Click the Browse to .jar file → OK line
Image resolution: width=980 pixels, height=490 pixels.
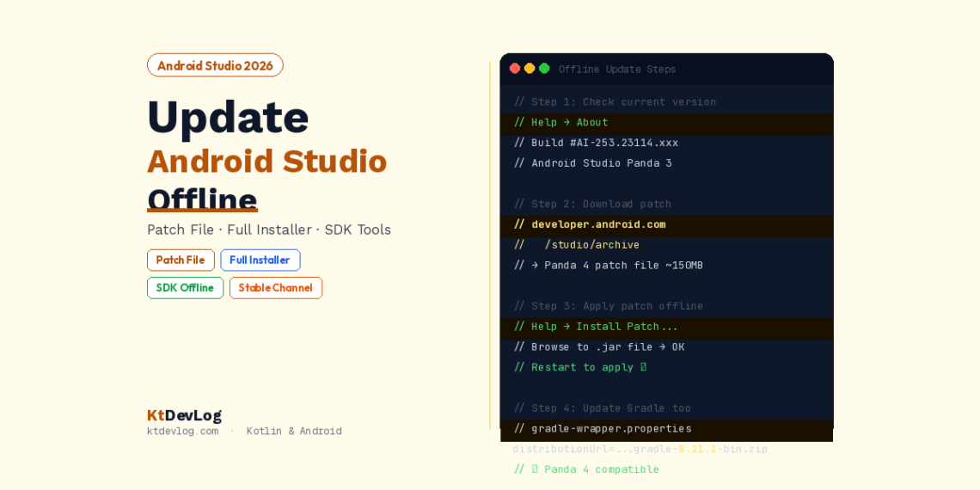pos(599,347)
